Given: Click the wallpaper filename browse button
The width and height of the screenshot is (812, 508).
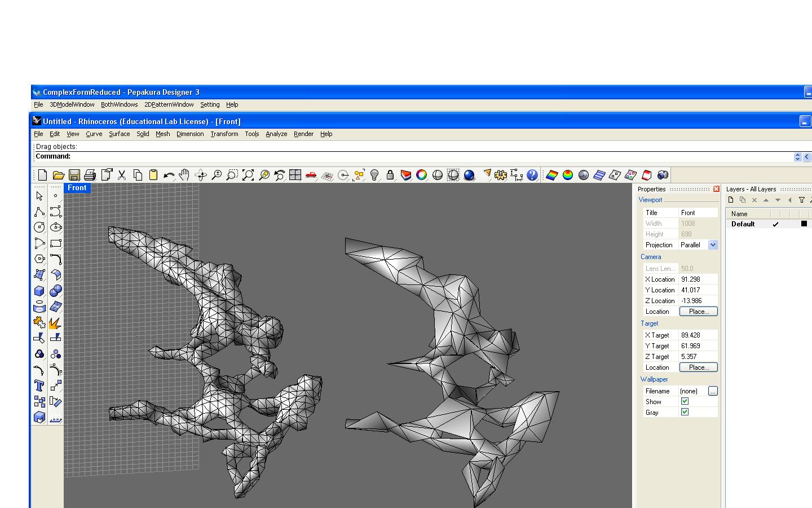Looking at the screenshot, I should pyautogui.click(x=713, y=391).
